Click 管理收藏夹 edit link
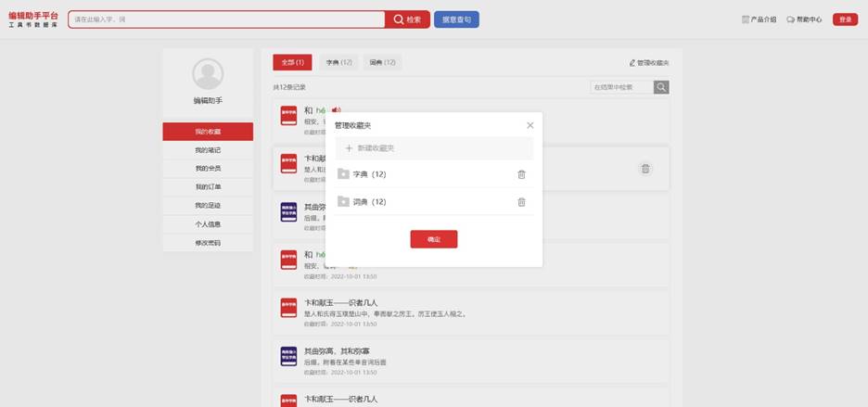This screenshot has width=868, height=407. [649, 63]
